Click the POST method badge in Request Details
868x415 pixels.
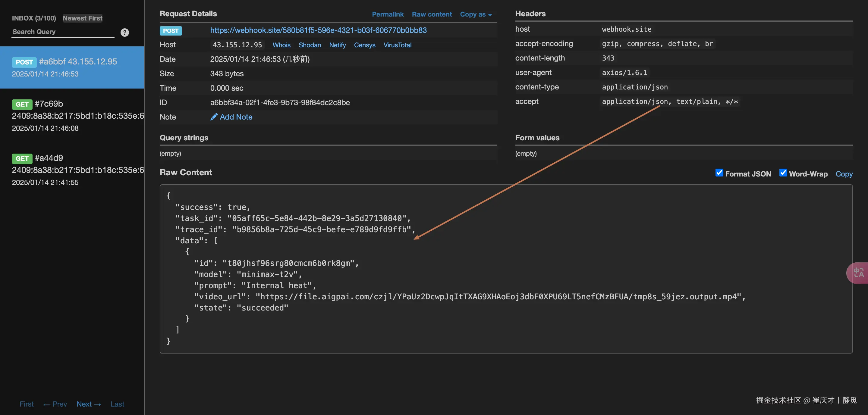[x=171, y=31]
